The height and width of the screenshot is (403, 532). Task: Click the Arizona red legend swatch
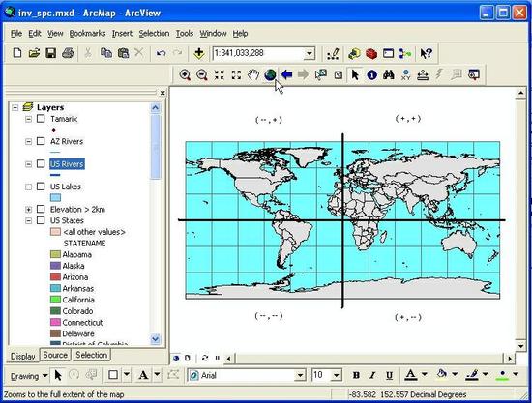[x=55, y=276]
